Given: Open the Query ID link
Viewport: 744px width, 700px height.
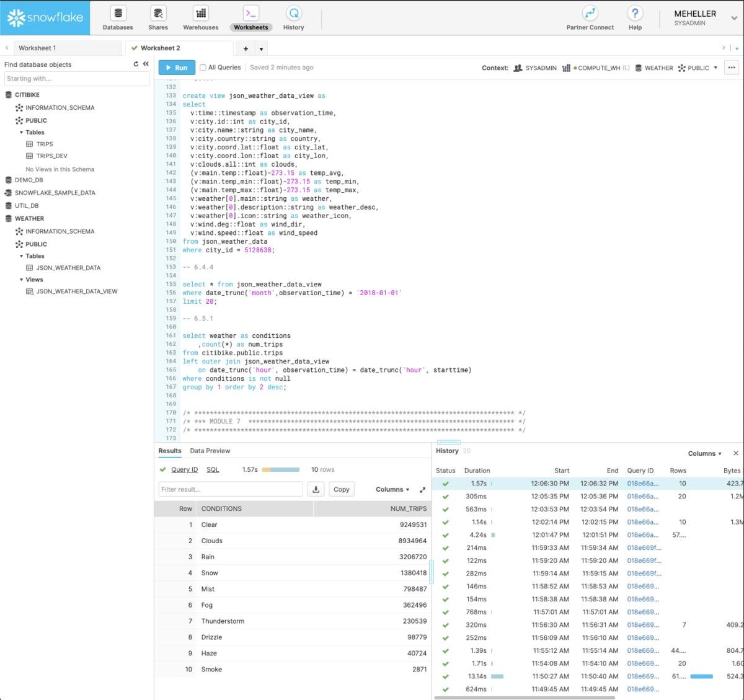Looking at the screenshot, I should [x=184, y=469].
